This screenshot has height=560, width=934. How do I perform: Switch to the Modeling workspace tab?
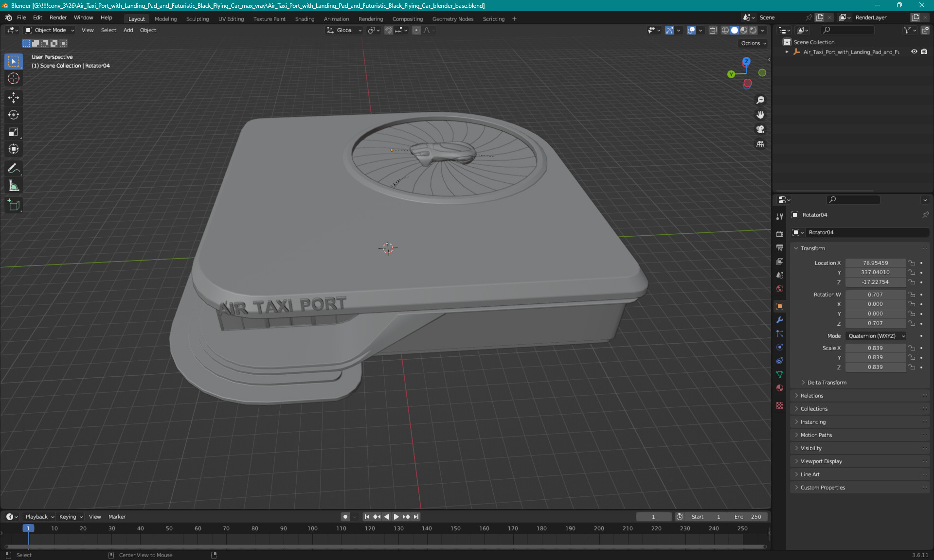(x=165, y=19)
